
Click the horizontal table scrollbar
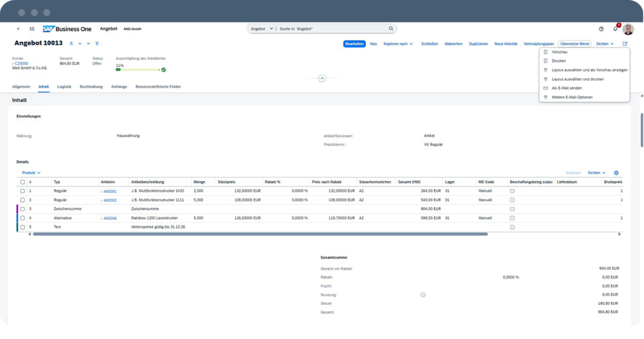click(x=260, y=234)
